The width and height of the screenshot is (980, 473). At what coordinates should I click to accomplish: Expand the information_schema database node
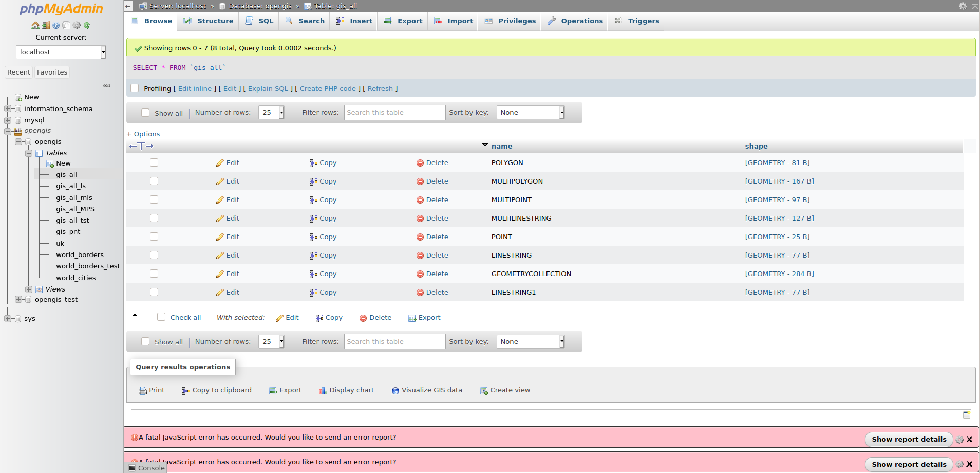(x=8, y=108)
